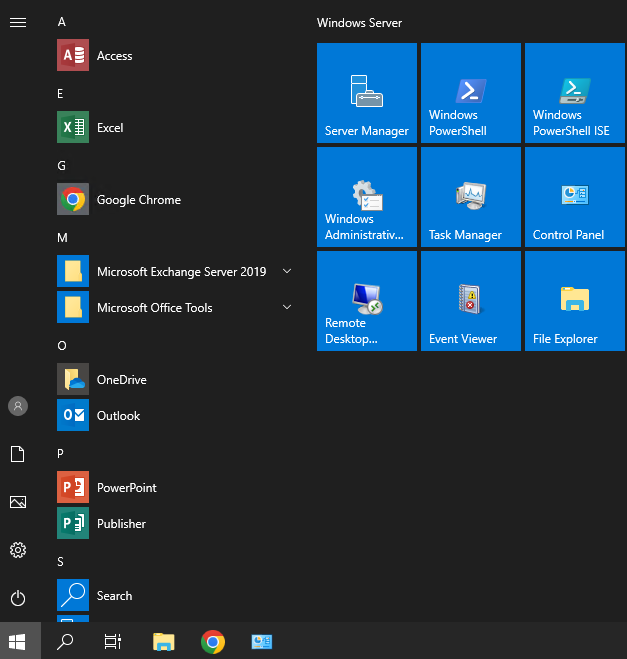
Task: Click the Windows Server tile group title
Action: coord(359,23)
